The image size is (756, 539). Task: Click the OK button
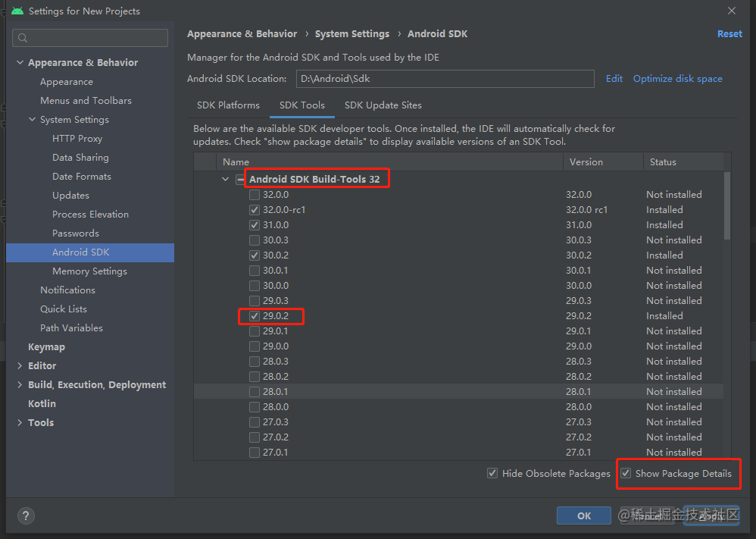[x=584, y=515]
